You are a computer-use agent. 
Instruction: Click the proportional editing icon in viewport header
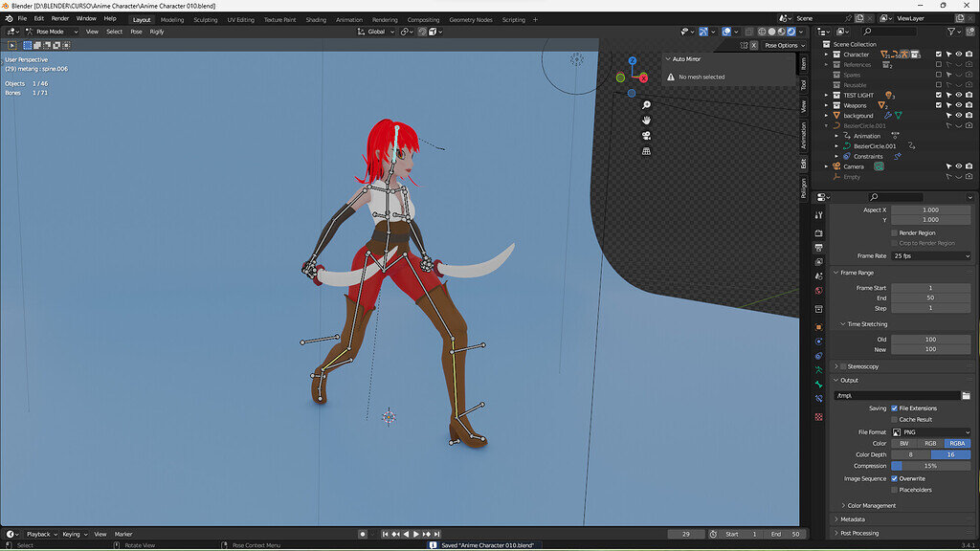point(422,32)
